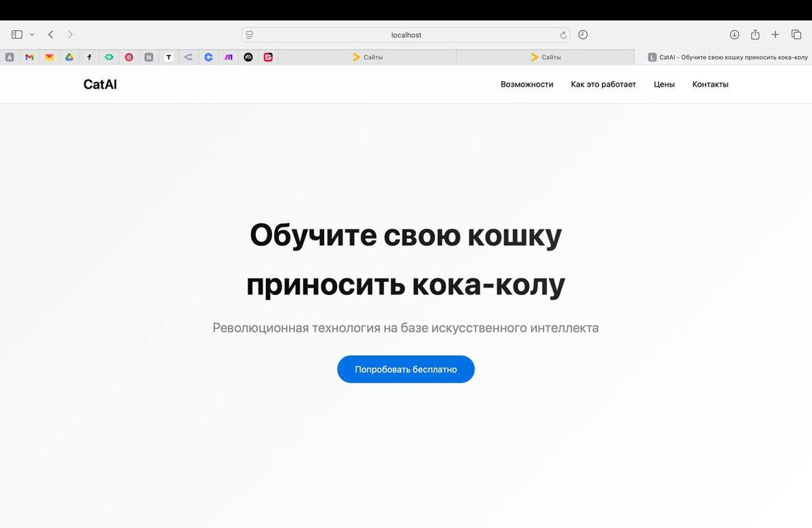Image resolution: width=812 pixels, height=528 pixels.
Task: Switch to the first Сайты tab
Action: click(x=367, y=58)
